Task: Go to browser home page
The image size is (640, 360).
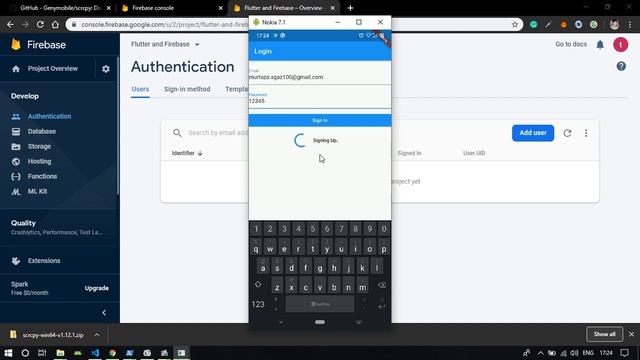Action: (55, 24)
